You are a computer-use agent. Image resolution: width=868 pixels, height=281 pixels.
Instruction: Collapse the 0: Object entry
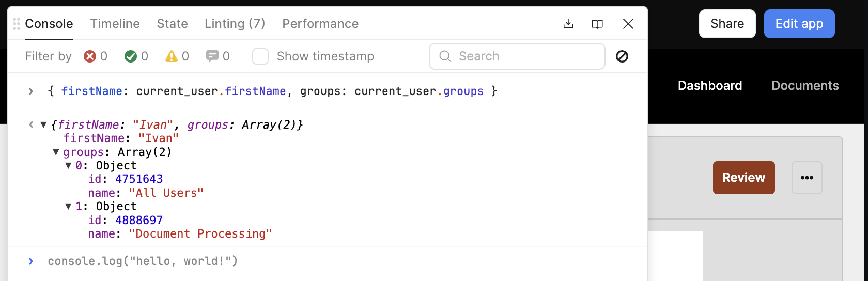(x=68, y=166)
